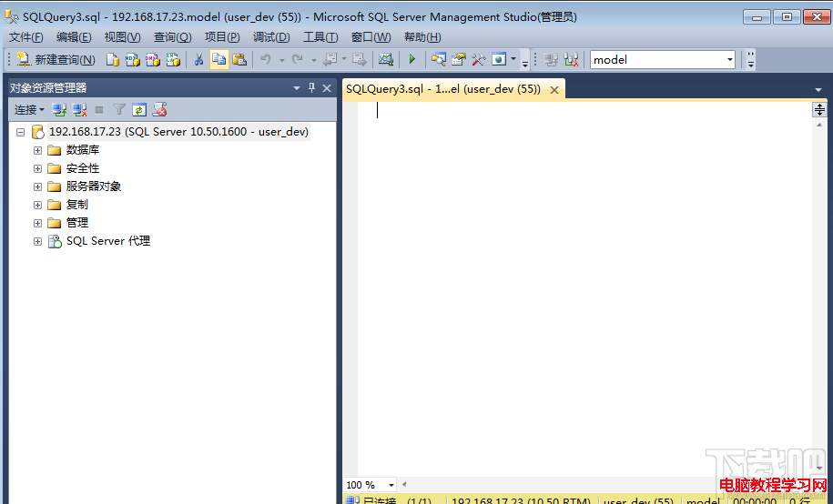Click the Filter funnel icon
833x504 pixels.
click(x=119, y=110)
